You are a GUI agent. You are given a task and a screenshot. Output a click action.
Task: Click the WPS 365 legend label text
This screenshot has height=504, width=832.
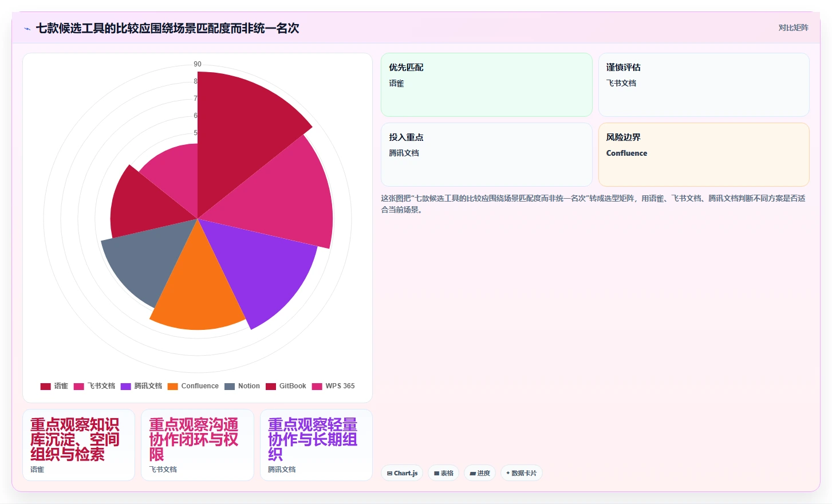pyautogui.click(x=340, y=386)
